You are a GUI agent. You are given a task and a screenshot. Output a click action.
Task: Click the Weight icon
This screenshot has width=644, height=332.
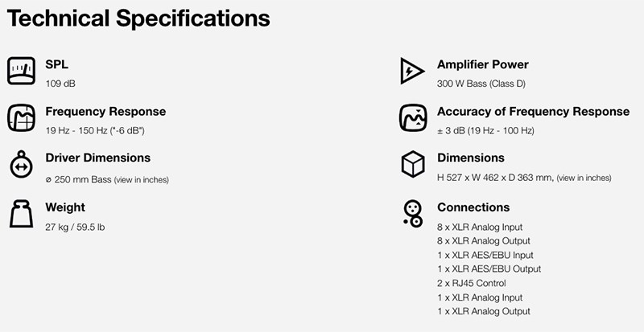tap(21, 214)
